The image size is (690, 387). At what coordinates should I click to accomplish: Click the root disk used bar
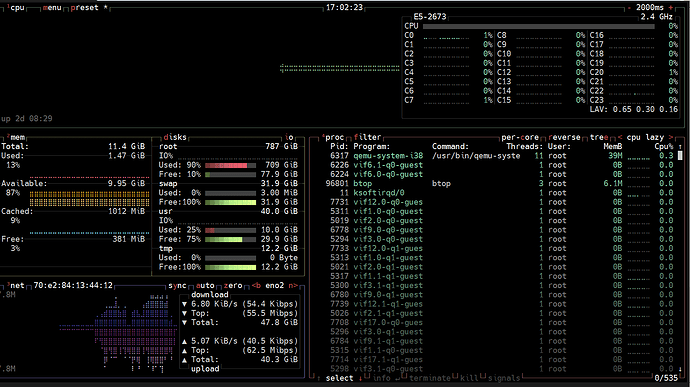pos(231,165)
